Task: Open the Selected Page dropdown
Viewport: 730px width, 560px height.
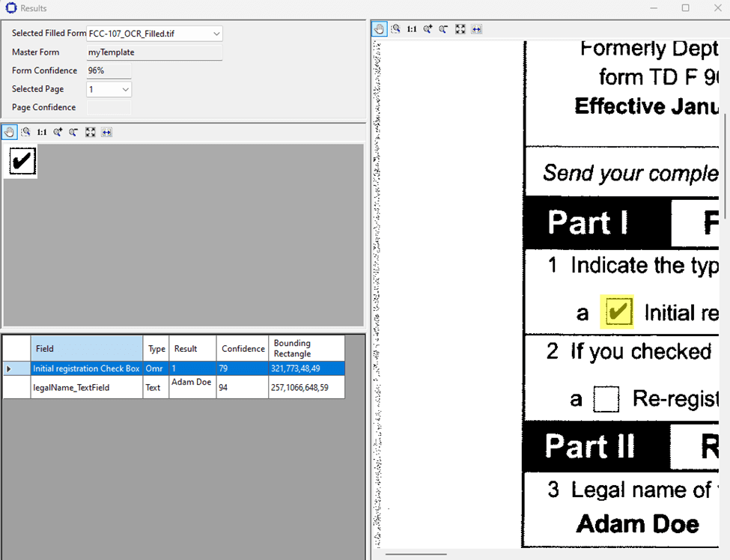Action: point(125,89)
